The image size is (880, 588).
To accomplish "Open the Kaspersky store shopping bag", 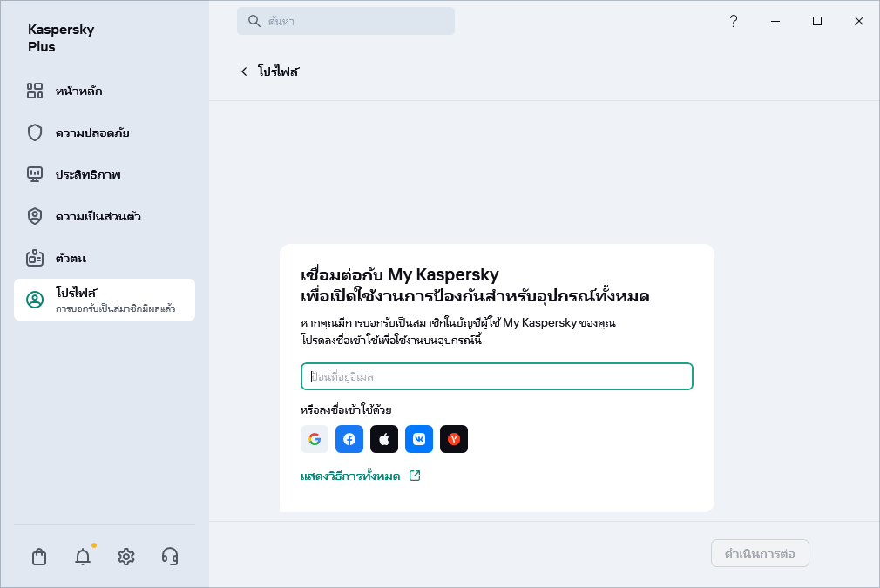I will pos(39,556).
